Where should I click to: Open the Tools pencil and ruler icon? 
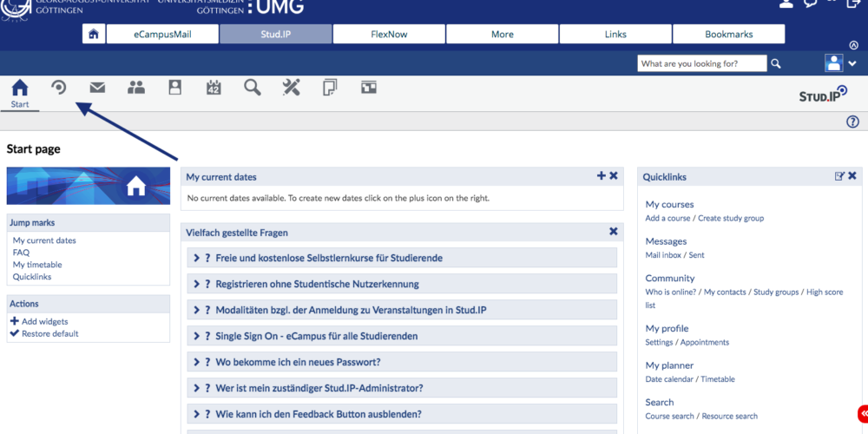291,88
